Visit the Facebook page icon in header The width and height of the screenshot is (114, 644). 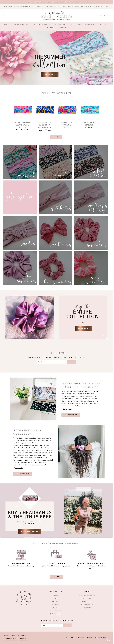pos(97,16)
